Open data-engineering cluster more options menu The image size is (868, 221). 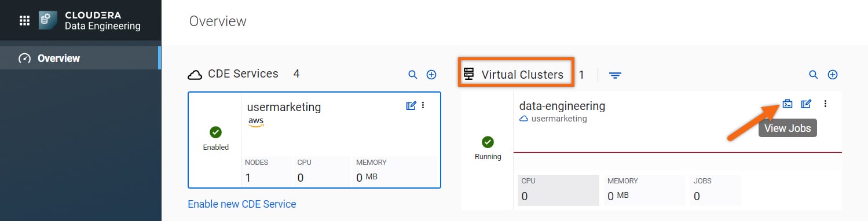coord(826,104)
